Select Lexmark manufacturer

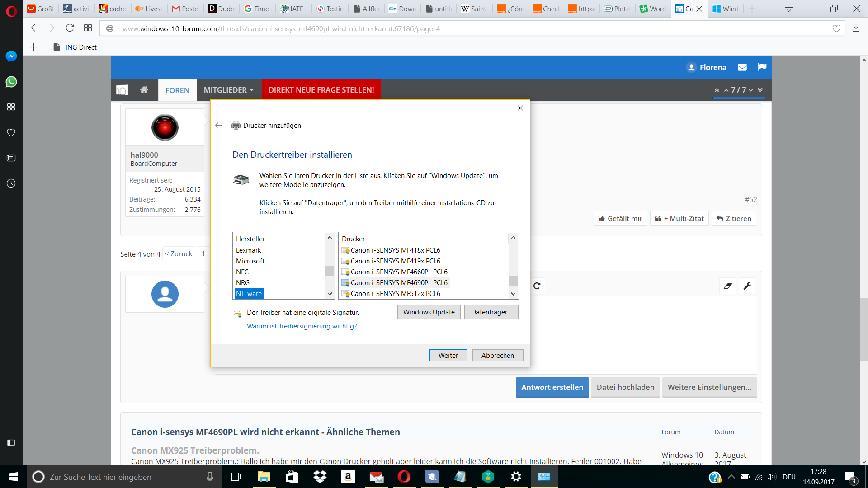pyautogui.click(x=249, y=250)
